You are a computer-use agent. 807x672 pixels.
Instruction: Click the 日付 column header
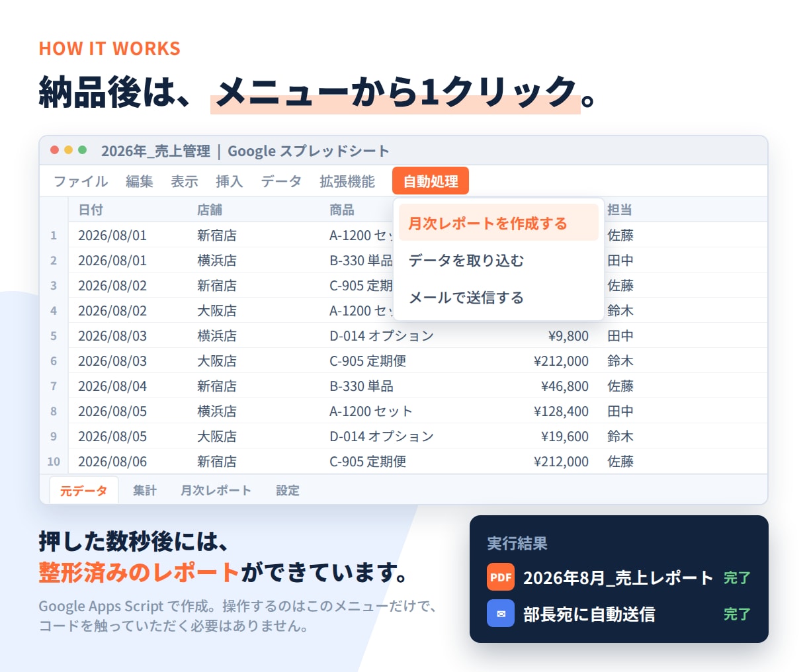[x=91, y=210]
